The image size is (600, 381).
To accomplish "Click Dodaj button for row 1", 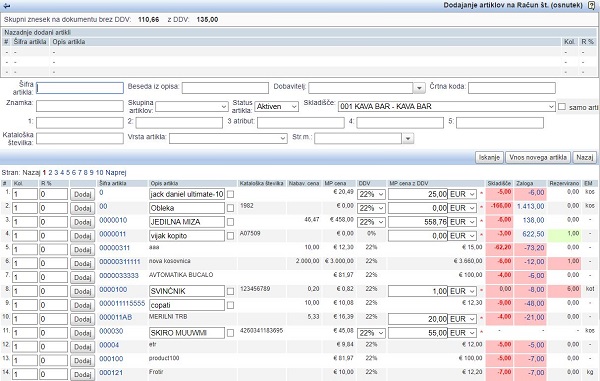I will click(x=82, y=194).
